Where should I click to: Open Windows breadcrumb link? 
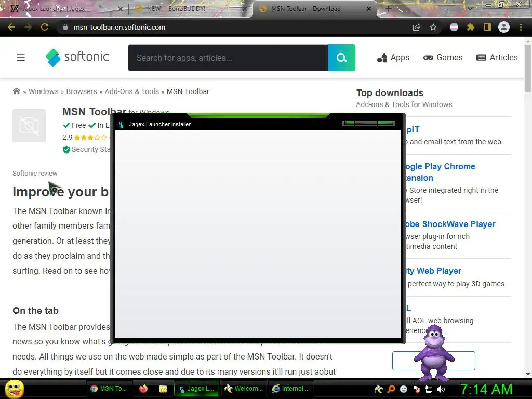click(44, 91)
